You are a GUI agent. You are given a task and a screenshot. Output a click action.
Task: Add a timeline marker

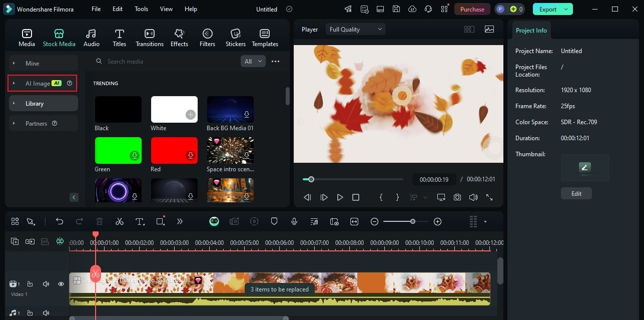(x=274, y=221)
